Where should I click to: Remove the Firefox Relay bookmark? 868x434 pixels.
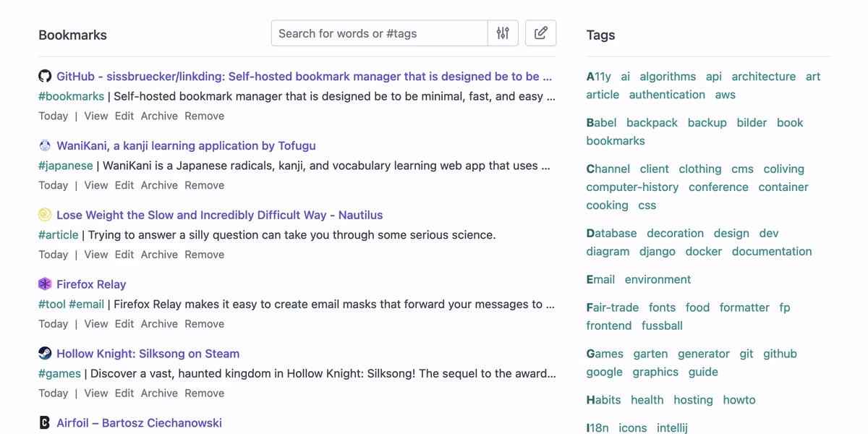(x=204, y=324)
